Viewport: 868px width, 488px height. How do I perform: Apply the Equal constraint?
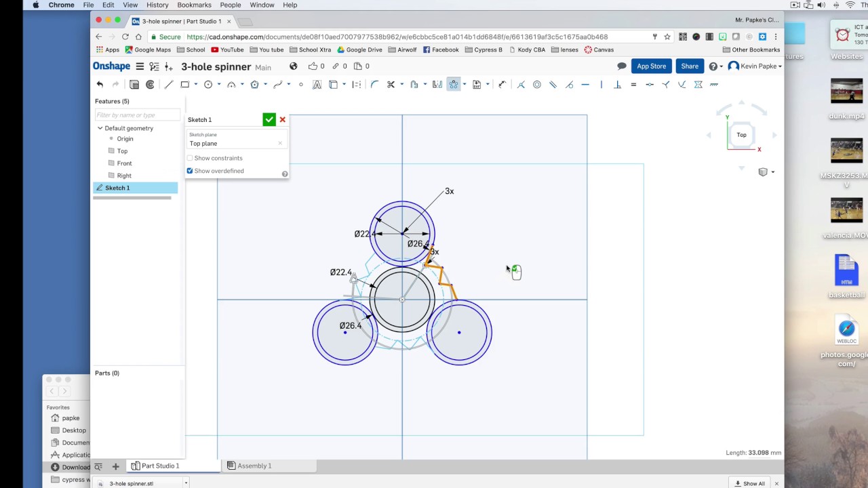coord(633,85)
